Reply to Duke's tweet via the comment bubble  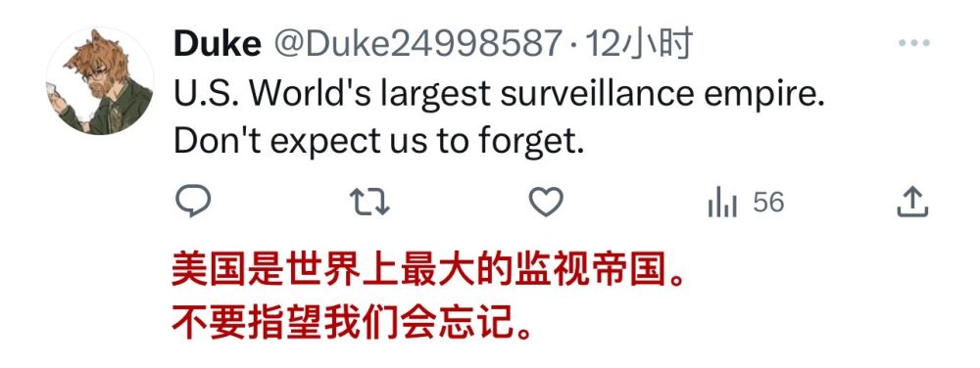click(x=193, y=202)
